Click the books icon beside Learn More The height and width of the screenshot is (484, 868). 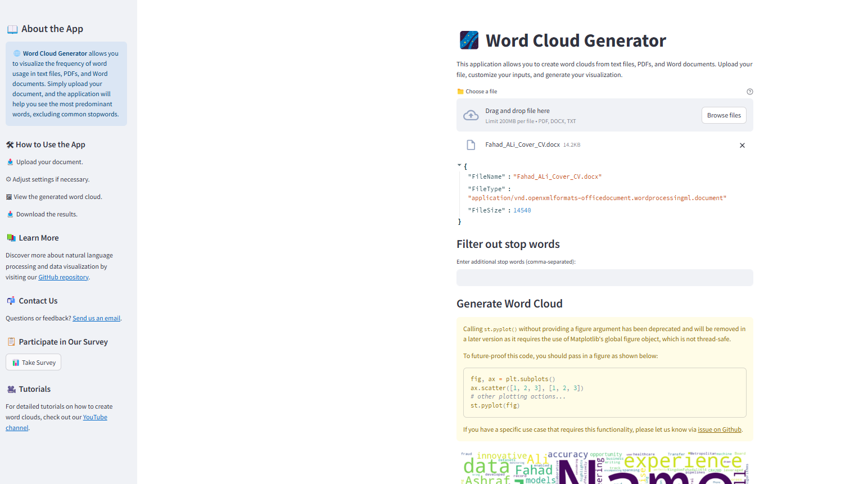click(x=11, y=238)
